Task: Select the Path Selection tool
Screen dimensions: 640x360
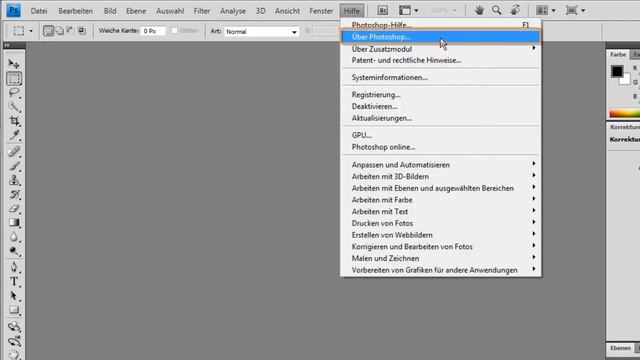Action: (x=14, y=296)
